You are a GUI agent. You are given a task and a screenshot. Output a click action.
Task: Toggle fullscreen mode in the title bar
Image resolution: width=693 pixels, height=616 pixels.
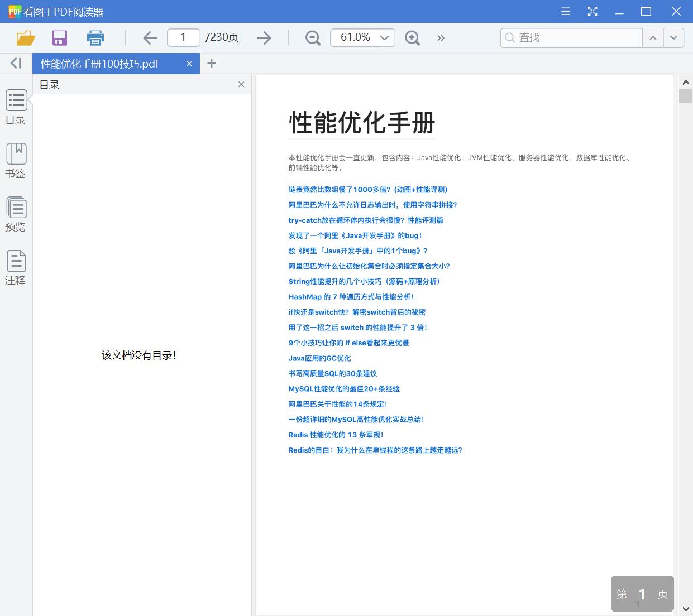[x=592, y=11]
